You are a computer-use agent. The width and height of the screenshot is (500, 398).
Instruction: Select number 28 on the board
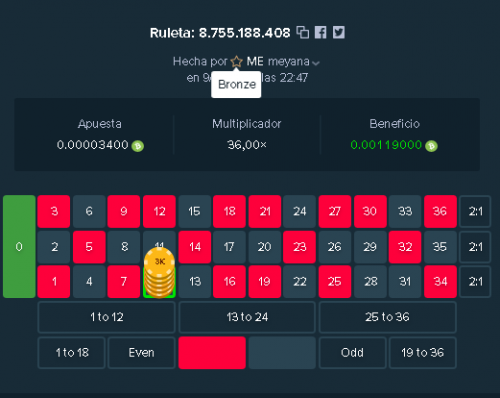pyautogui.click(x=370, y=282)
